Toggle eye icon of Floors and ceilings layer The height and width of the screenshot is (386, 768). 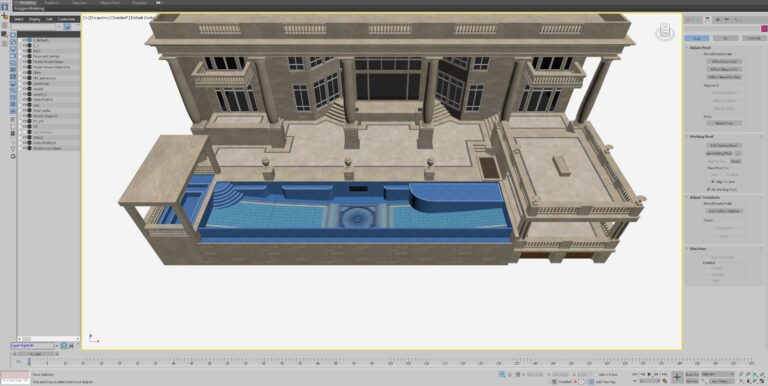24,56
